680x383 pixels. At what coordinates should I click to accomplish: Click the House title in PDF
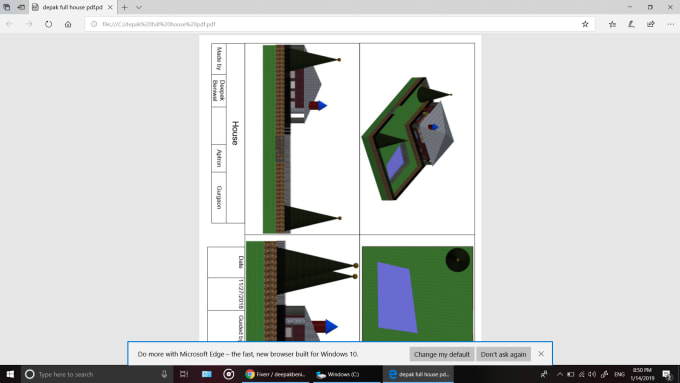235,133
